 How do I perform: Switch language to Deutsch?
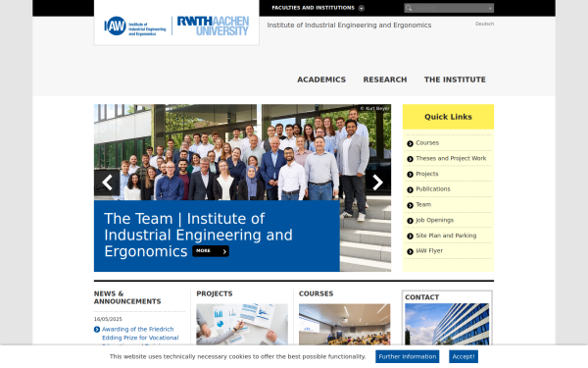pos(484,24)
